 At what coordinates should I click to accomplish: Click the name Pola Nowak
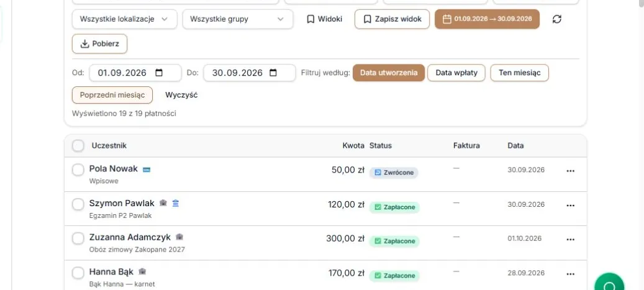click(x=114, y=169)
